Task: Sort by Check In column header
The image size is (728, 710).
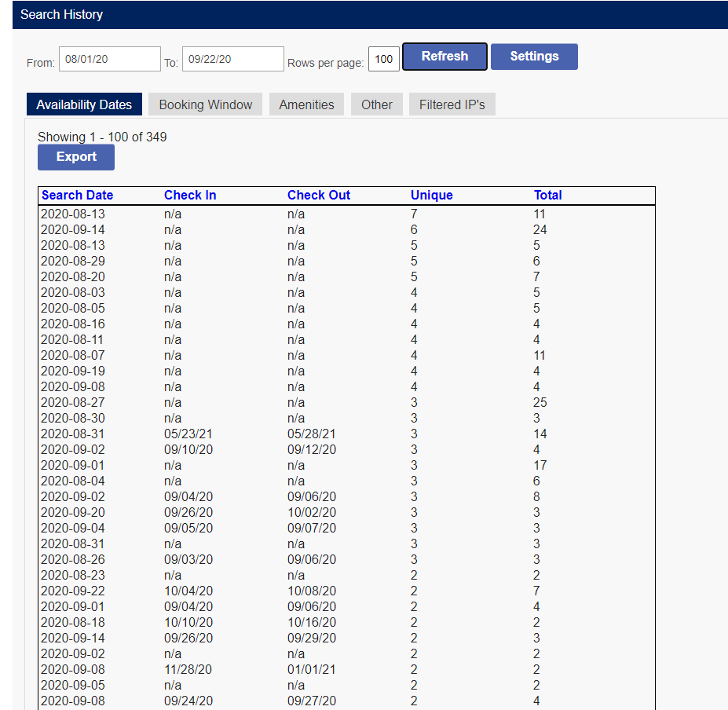Action: [x=190, y=195]
